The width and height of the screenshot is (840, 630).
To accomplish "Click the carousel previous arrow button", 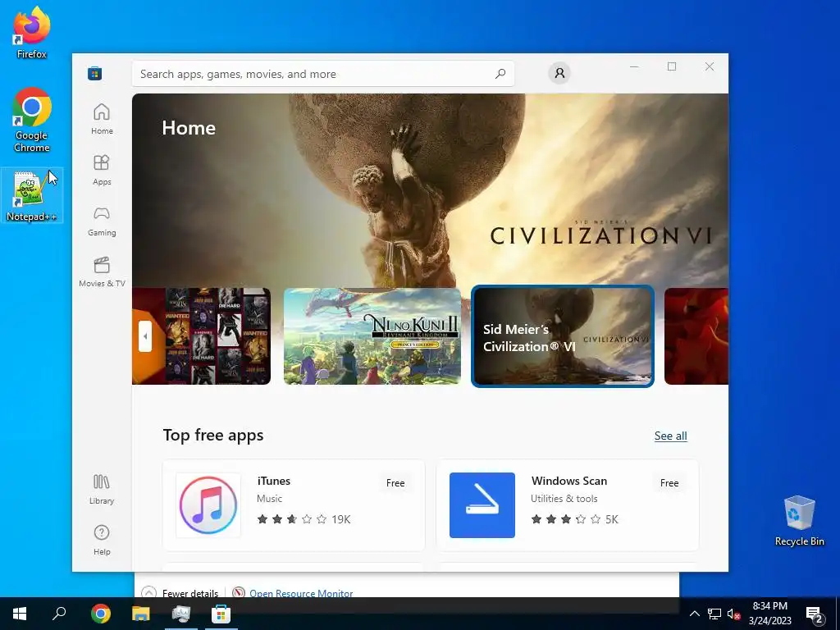I will tap(145, 336).
